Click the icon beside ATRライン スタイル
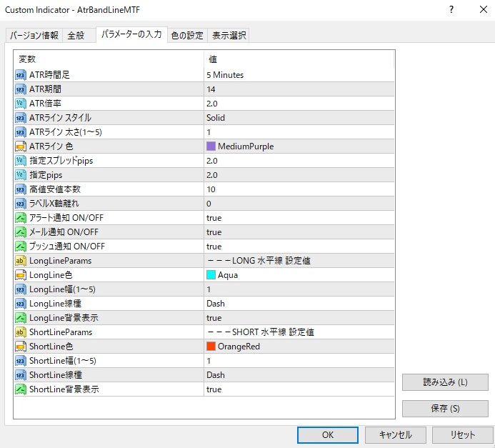This screenshot has width=495, height=448. pos(21,118)
